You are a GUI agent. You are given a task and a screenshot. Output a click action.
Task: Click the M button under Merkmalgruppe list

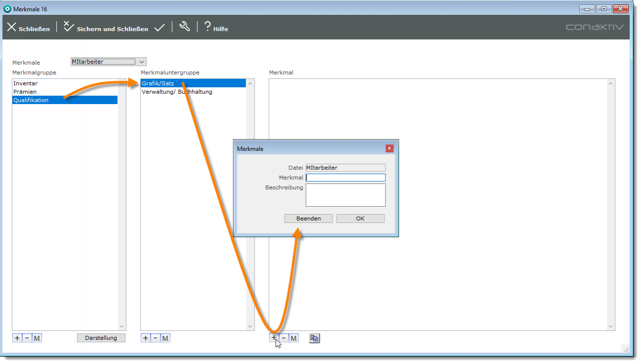tap(37, 338)
